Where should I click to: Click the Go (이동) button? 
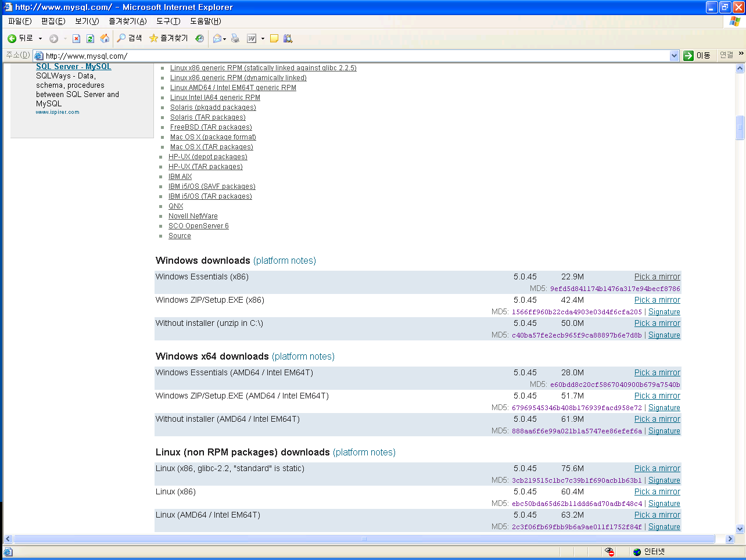(697, 55)
